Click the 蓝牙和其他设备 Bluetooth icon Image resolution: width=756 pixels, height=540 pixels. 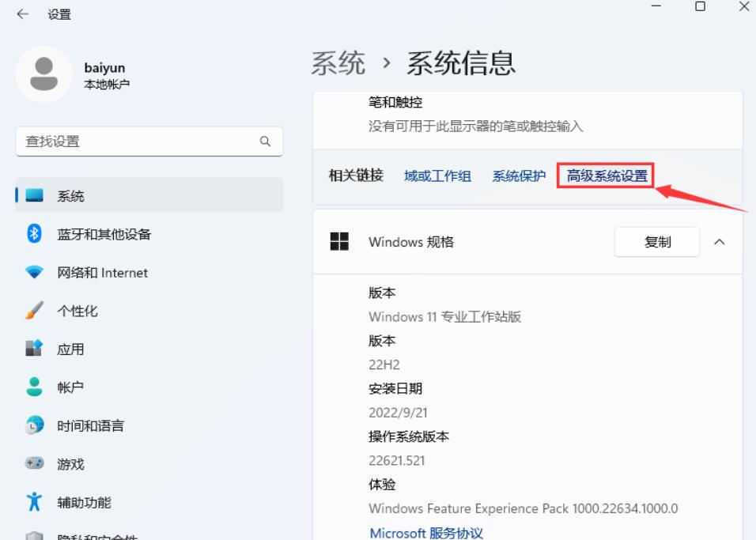(34, 233)
